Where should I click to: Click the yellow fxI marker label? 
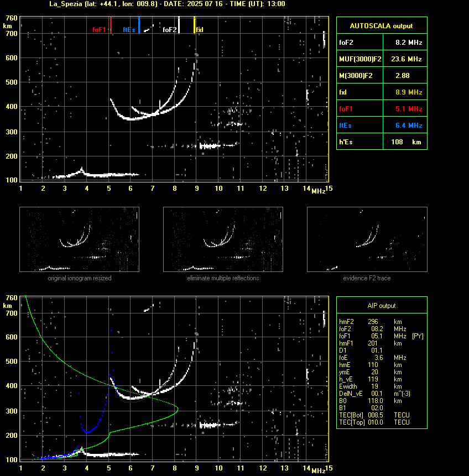[200, 30]
